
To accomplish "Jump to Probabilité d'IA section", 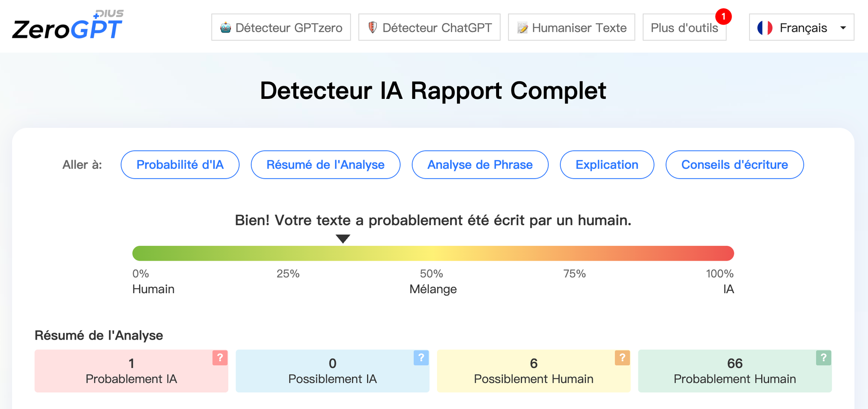I will coord(180,165).
